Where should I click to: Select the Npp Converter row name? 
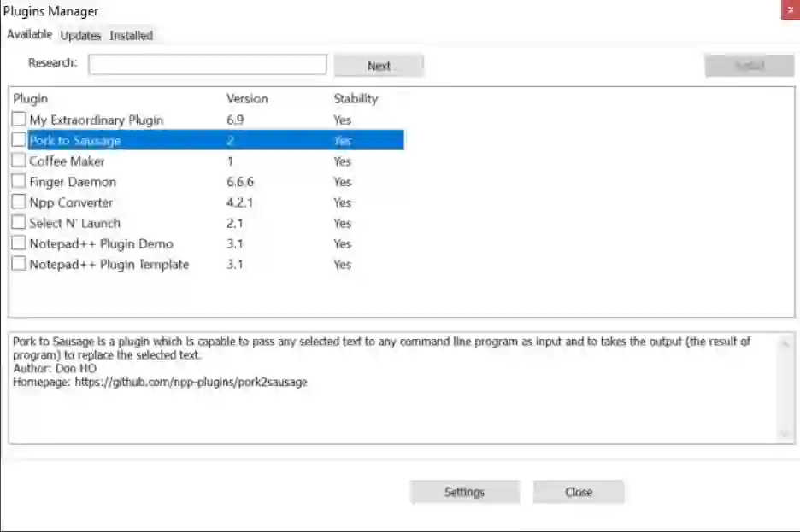point(71,202)
